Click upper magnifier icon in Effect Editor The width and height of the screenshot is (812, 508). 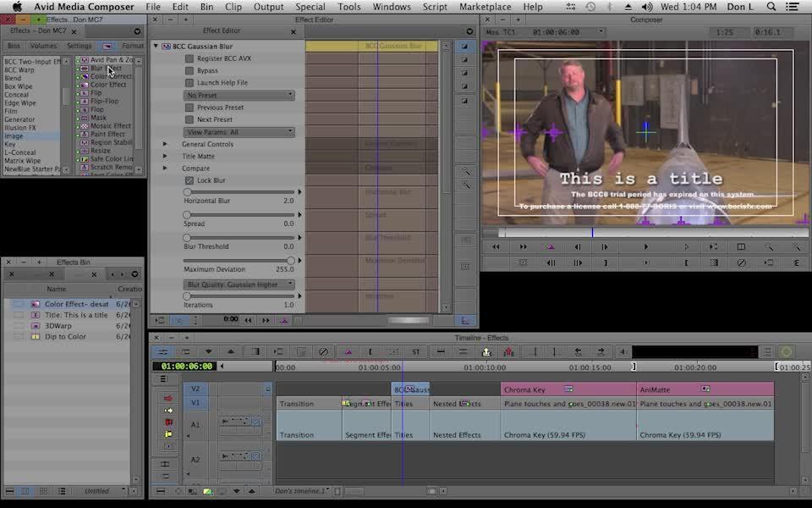coord(465,171)
